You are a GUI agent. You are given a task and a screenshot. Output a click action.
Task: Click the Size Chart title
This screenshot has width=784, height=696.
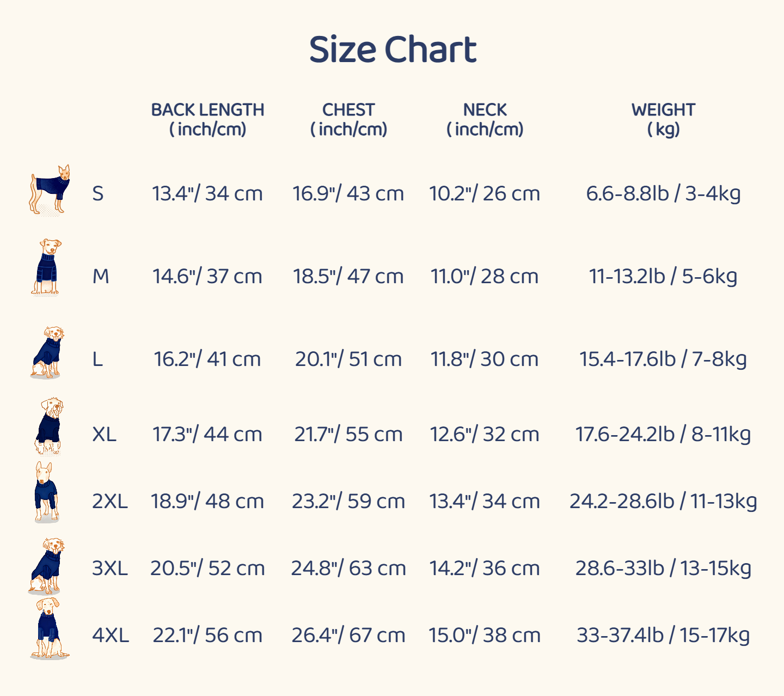coord(393,50)
